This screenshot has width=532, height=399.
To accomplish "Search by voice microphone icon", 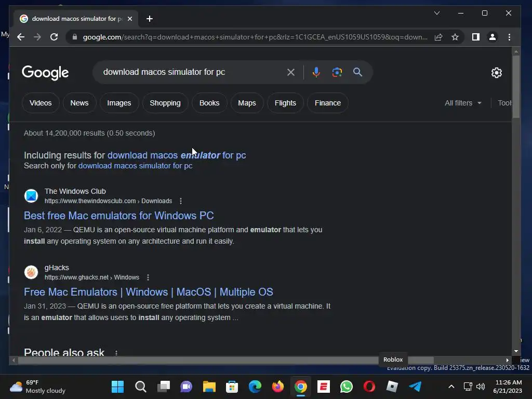I will [x=316, y=72].
